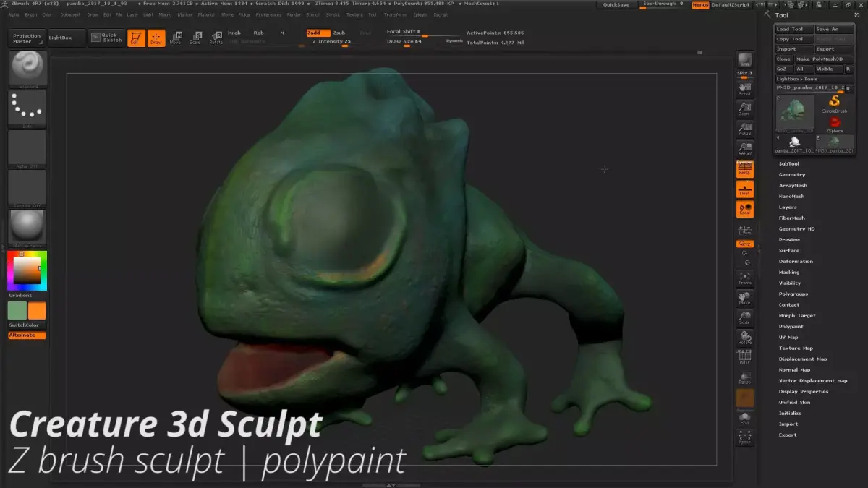Click the BPR render button
868x488 pixels.
(744, 60)
